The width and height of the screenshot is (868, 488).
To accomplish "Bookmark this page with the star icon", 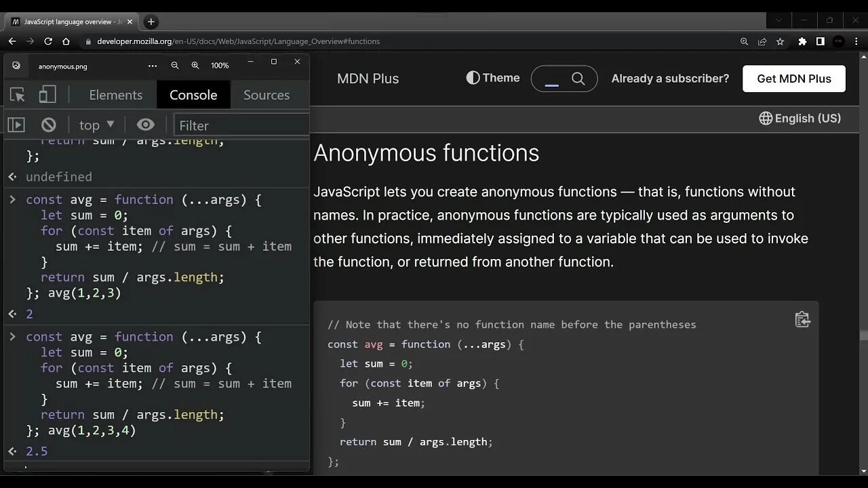I will point(781,41).
